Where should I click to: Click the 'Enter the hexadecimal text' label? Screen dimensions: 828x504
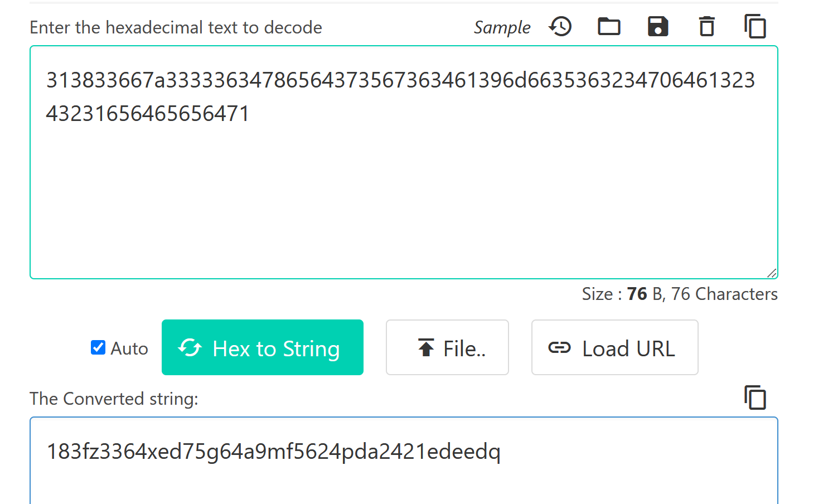point(176,27)
